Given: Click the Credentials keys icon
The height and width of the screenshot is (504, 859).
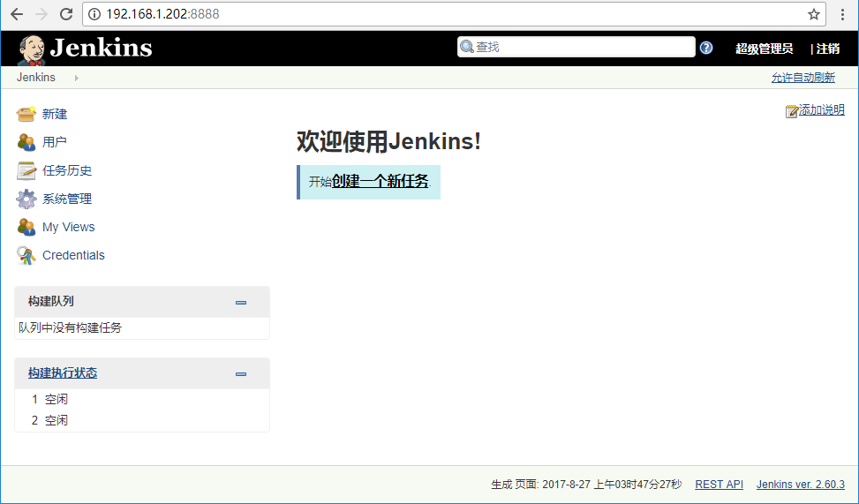Looking at the screenshot, I should pos(26,255).
